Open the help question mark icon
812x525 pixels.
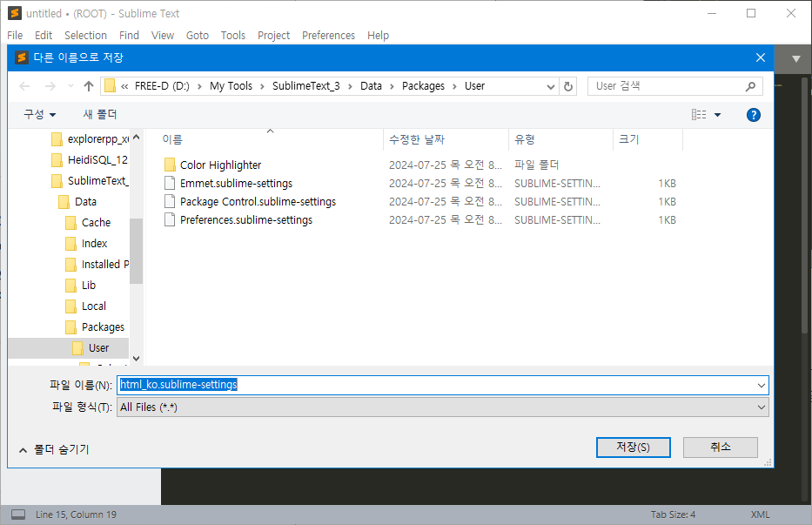[x=754, y=115]
